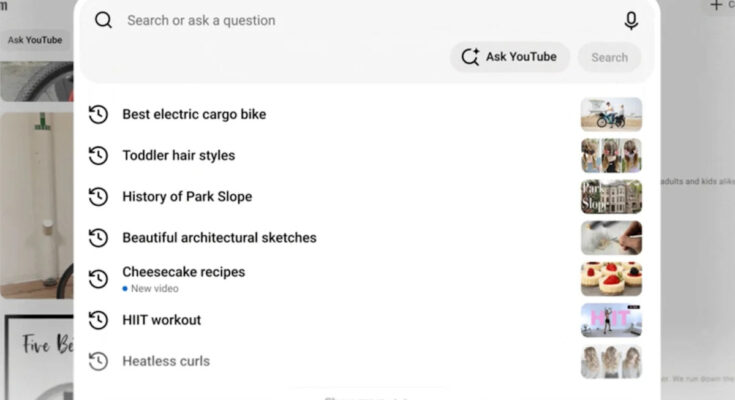Click history icon beside Best electric cargo bike
This screenshot has height=400, width=735.
coord(98,114)
